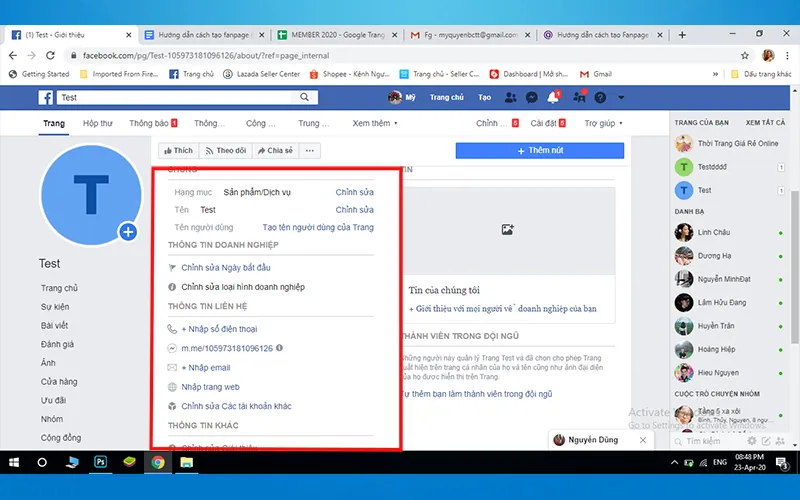Open the friend requests icon
The width and height of the screenshot is (800, 500).
tap(511, 98)
